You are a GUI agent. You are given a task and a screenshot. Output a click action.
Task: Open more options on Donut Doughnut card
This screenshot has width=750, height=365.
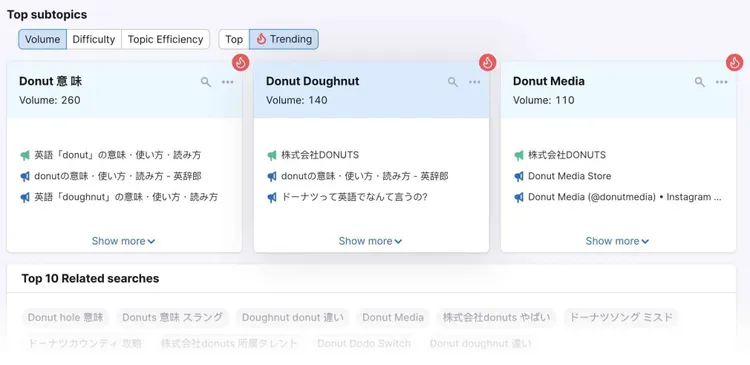(x=474, y=82)
